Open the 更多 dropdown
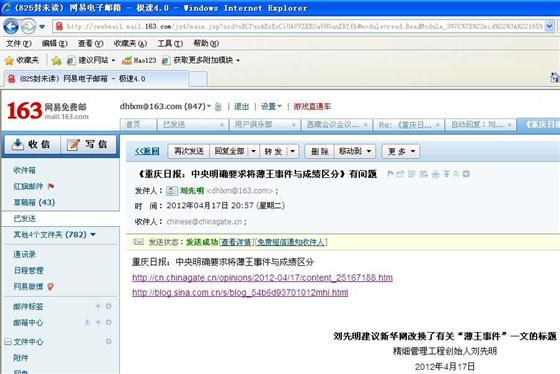This screenshot has width=560, height=374. click(401, 151)
